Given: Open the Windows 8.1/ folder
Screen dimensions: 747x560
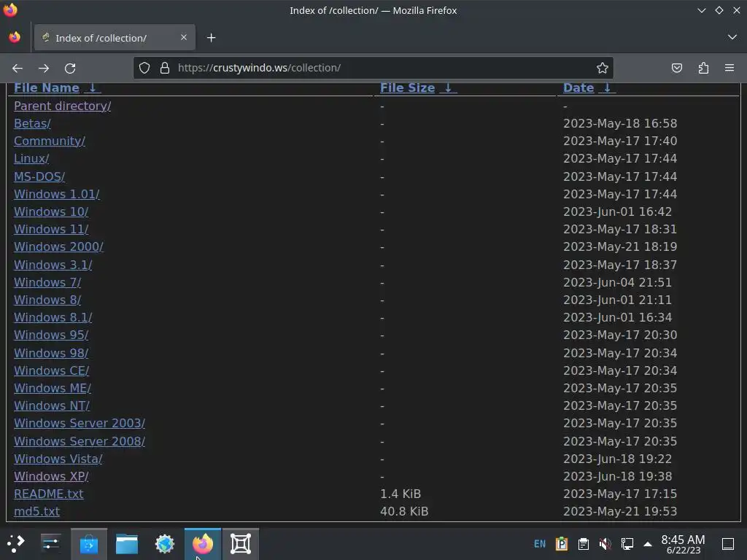Looking at the screenshot, I should [x=53, y=317].
